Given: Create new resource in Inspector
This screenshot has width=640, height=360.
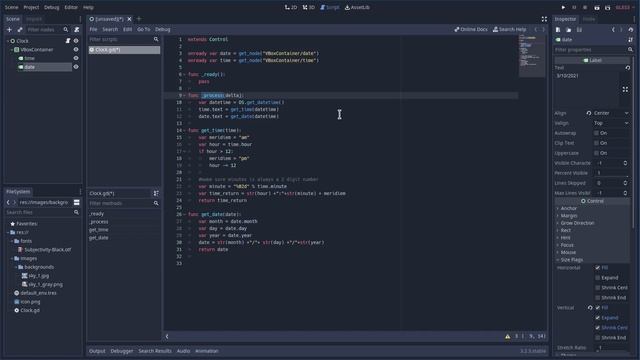Looking at the screenshot, I should click(x=558, y=29).
